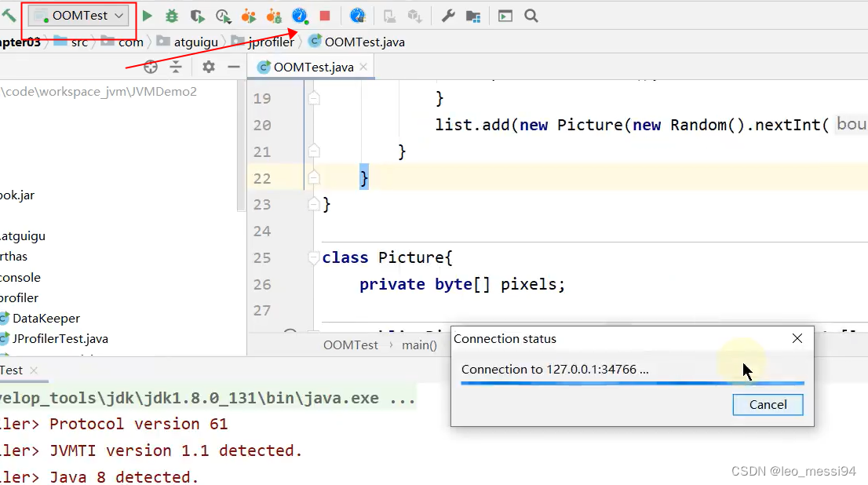
Task: Click the profiler run icon with clock
Action: [223, 16]
